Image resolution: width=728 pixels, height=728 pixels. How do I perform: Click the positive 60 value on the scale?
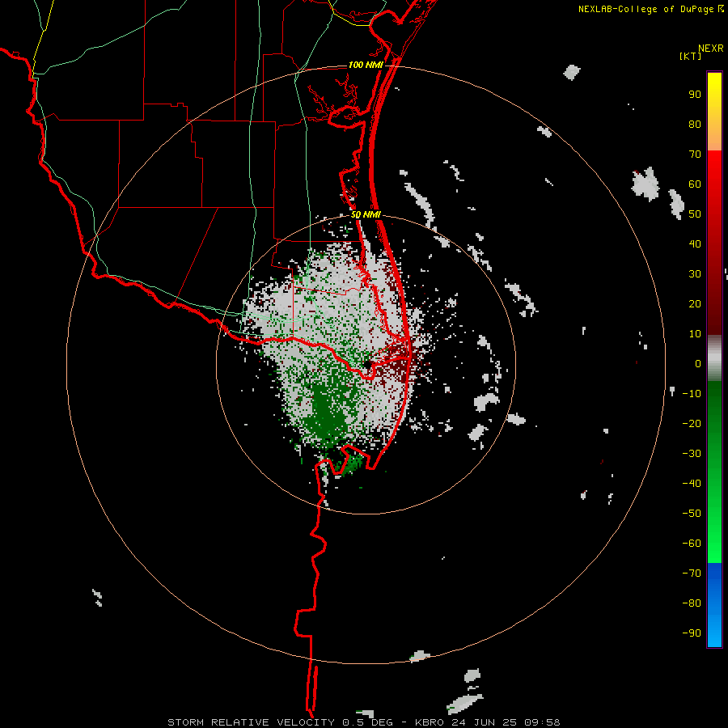click(x=695, y=184)
